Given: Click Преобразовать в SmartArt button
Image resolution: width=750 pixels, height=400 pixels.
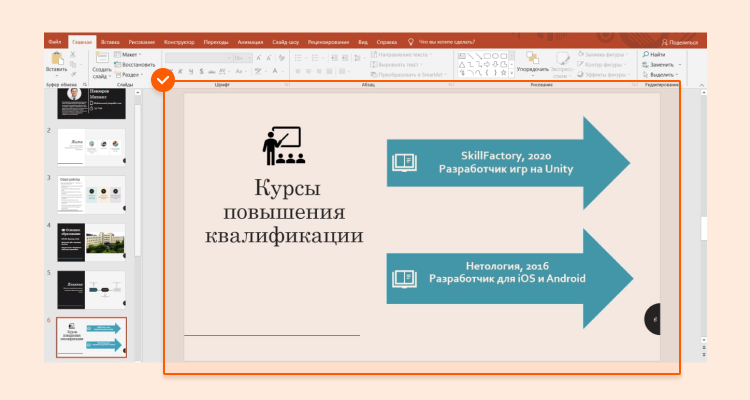Looking at the screenshot, I should pos(407,75).
